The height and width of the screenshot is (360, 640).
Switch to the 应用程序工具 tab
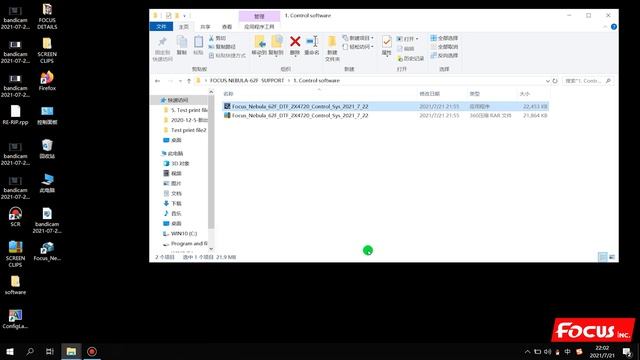coord(259,27)
